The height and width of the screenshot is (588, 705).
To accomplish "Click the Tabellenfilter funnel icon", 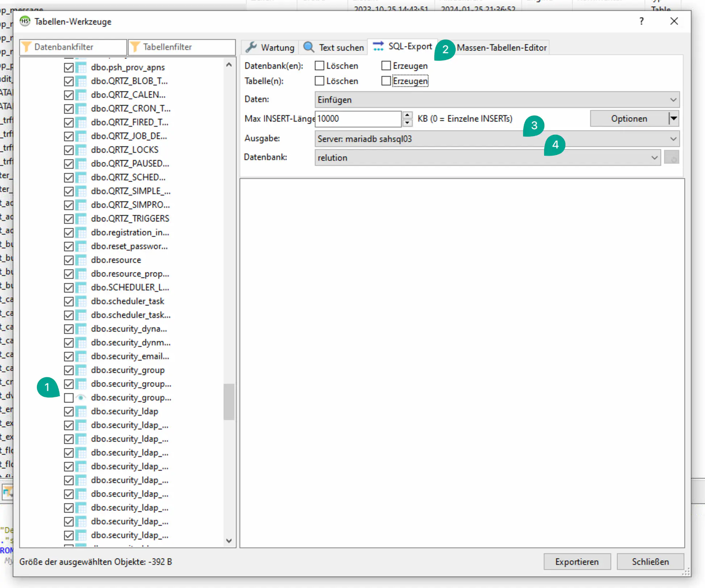I will pyautogui.click(x=135, y=47).
